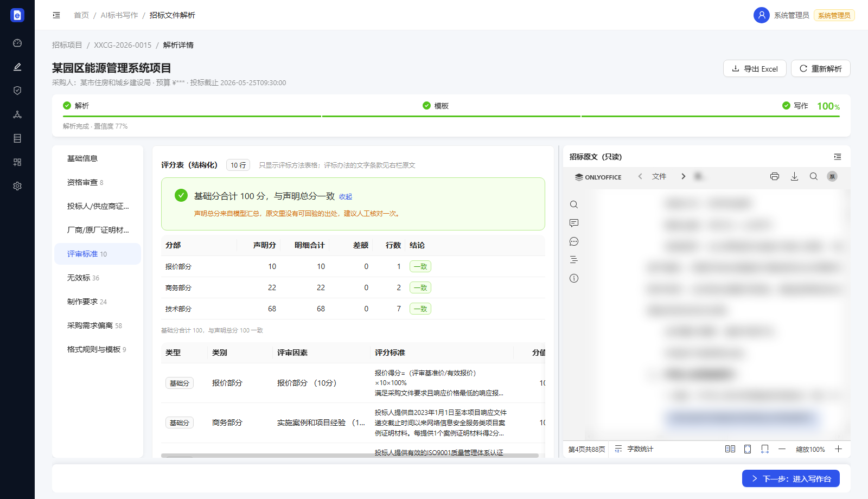Open the comments panel icon in document viewer
This screenshot has height=499, width=868.
tap(574, 223)
